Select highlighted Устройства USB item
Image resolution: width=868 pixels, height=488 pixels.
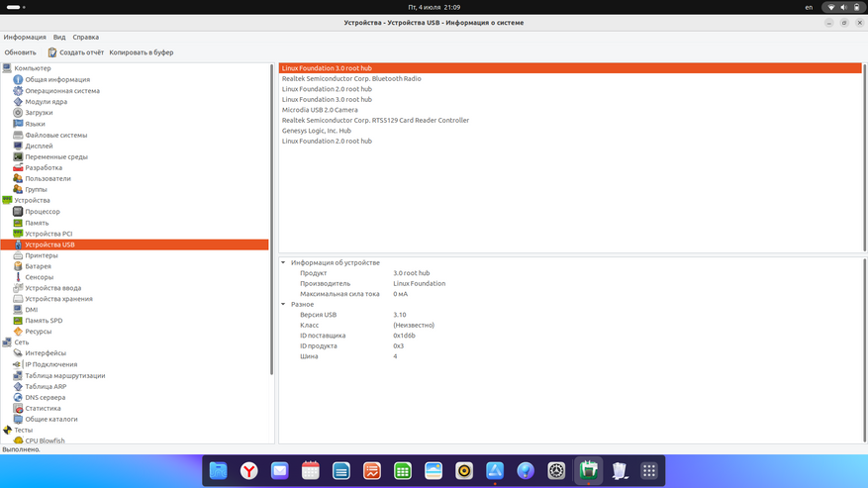coord(135,244)
